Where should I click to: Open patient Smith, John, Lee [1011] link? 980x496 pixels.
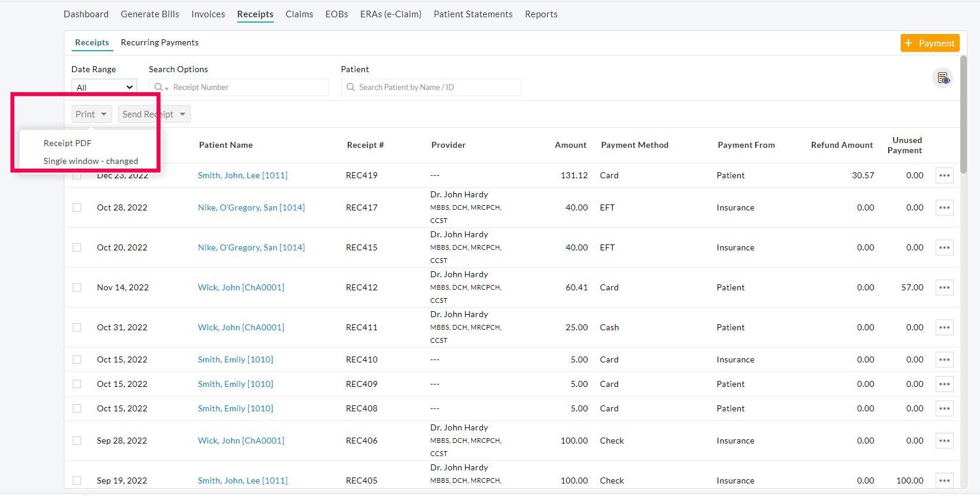[242, 175]
